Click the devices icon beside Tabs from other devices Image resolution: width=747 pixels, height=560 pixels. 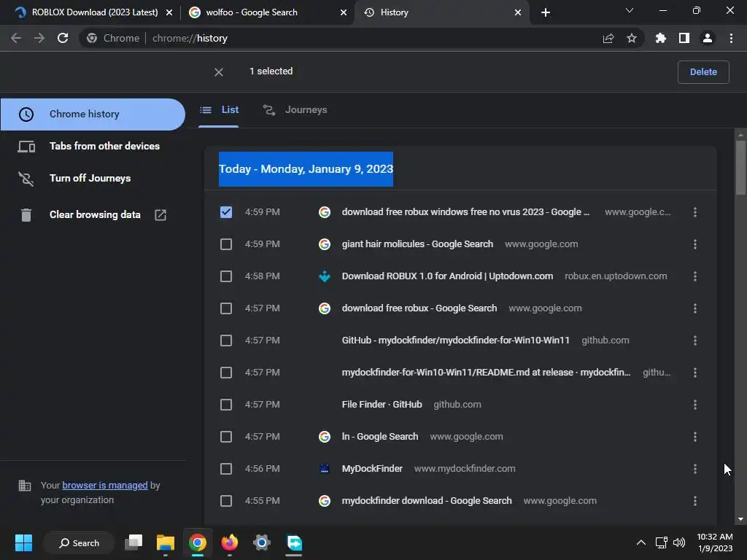[x=26, y=146]
